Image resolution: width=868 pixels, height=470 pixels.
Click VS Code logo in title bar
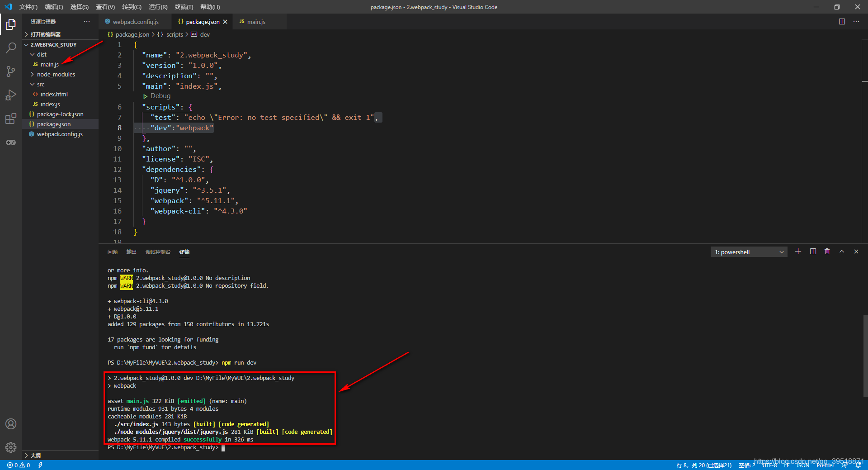tap(8, 7)
